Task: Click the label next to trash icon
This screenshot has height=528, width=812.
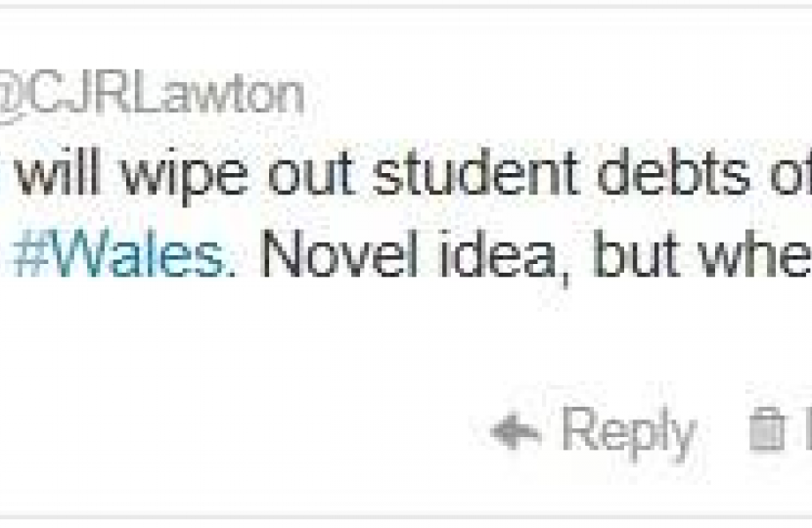Action: pos(808,429)
